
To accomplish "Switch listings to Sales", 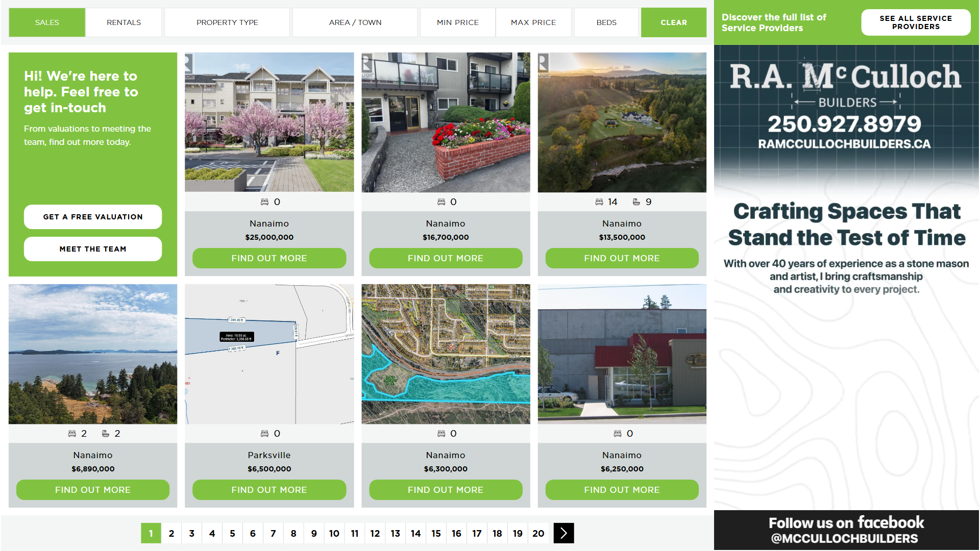I will (x=47, y=22).
